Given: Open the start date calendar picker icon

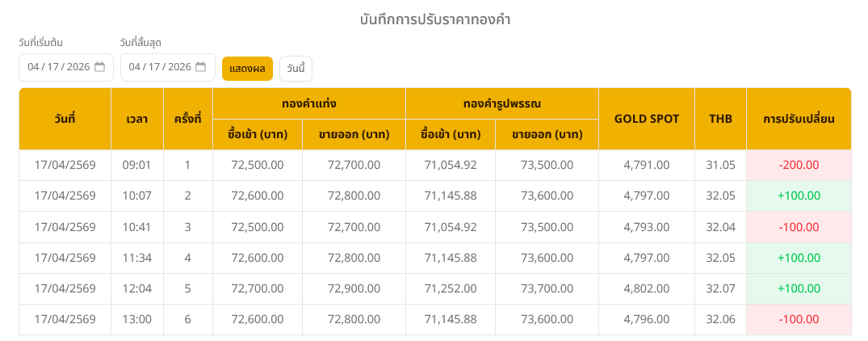Looking at the screenshot, I should [x=100, y=67].
